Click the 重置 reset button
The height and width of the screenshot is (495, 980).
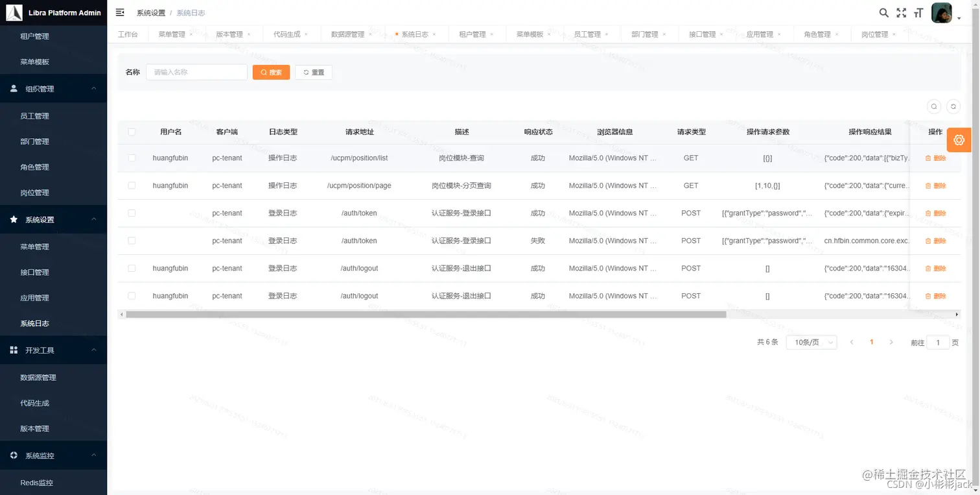[314, 72]
